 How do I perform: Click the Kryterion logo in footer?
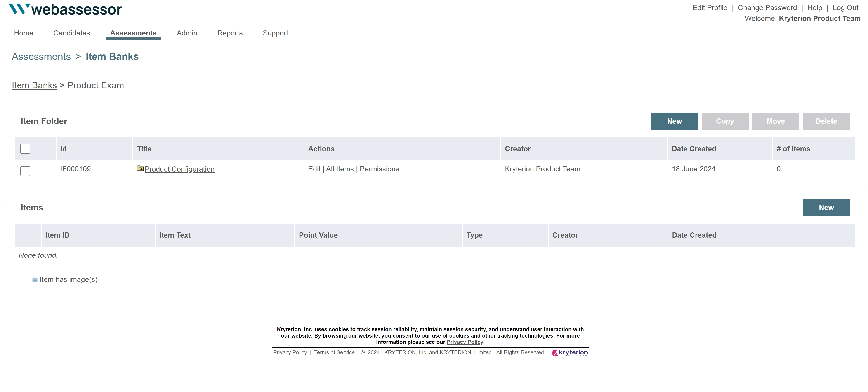(x=569, y=353)
